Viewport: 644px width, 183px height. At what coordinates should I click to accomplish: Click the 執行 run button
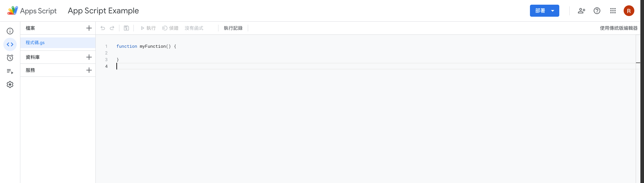click(x=148, y=28)
